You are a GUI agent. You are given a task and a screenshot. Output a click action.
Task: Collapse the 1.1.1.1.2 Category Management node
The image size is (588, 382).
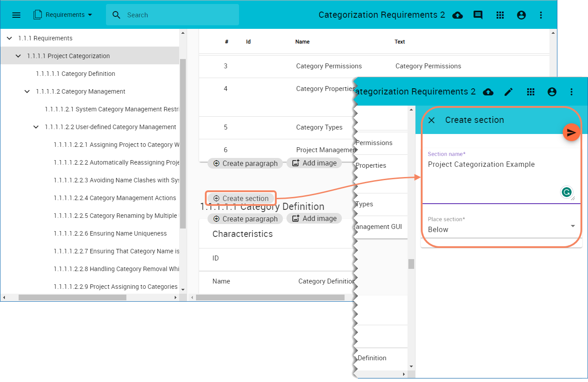(x=27, y=91)
